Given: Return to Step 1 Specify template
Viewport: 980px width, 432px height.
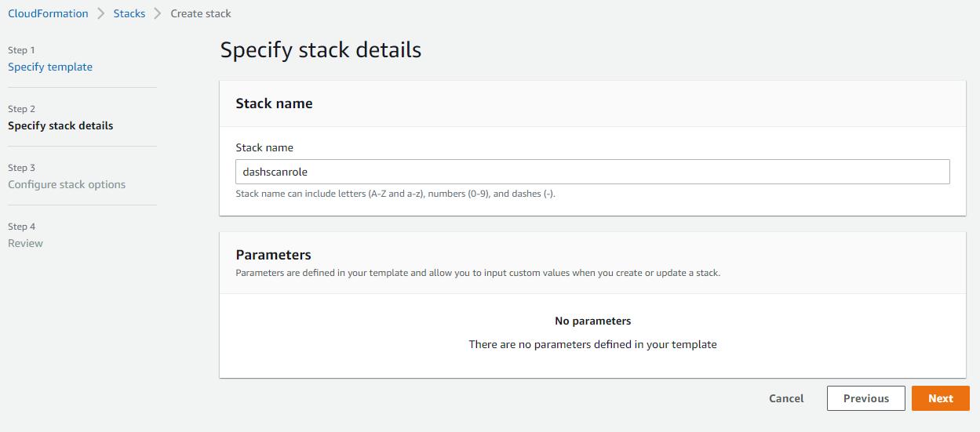Looking at the screenshot, I should 50,67.
